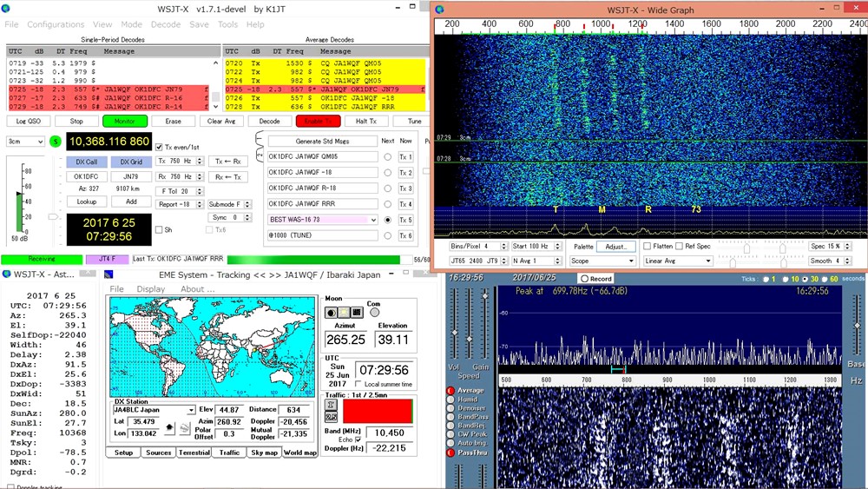Image resolution: width=868 pixels, height=489 pixels.
Task: Open the Tools menu
Action: pyautogui.click(x=227, y=24)
